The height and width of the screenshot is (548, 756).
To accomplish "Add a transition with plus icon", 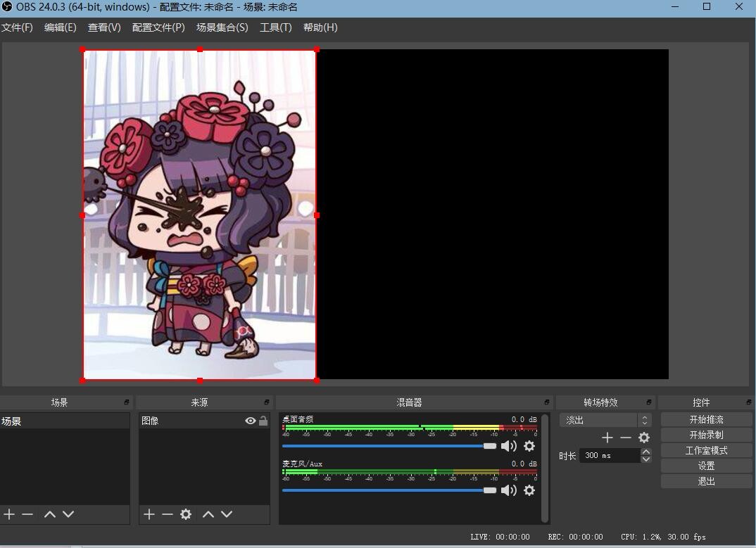I will coord(607,438).
